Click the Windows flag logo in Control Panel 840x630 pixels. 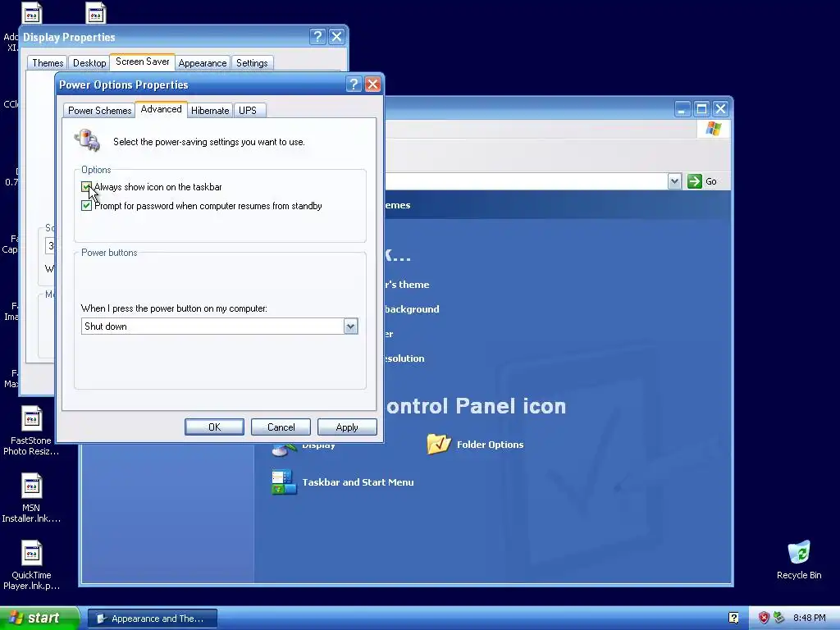[713, 129]
